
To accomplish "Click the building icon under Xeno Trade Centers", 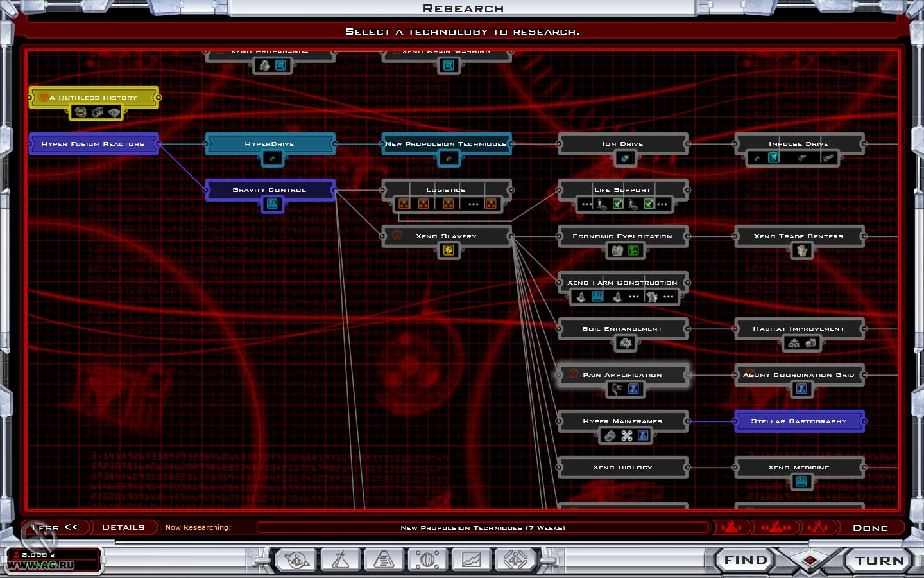I will (801, 250).
